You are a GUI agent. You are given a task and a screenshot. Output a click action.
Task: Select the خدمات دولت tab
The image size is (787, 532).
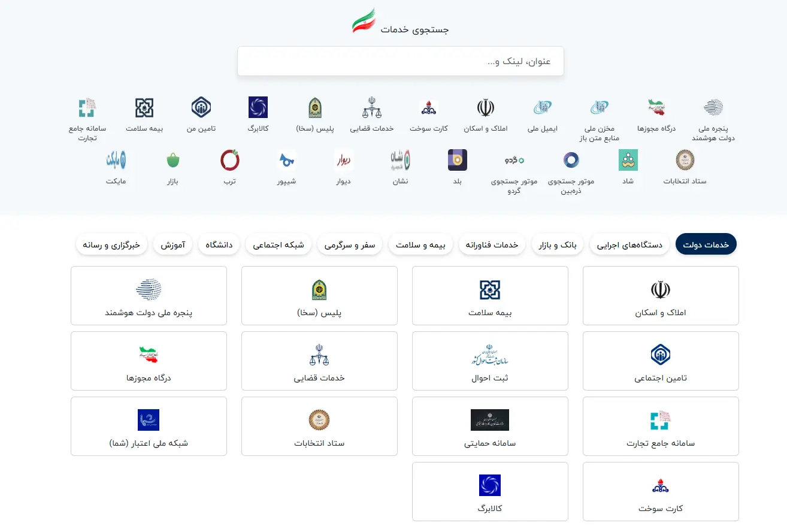[706, 244]
